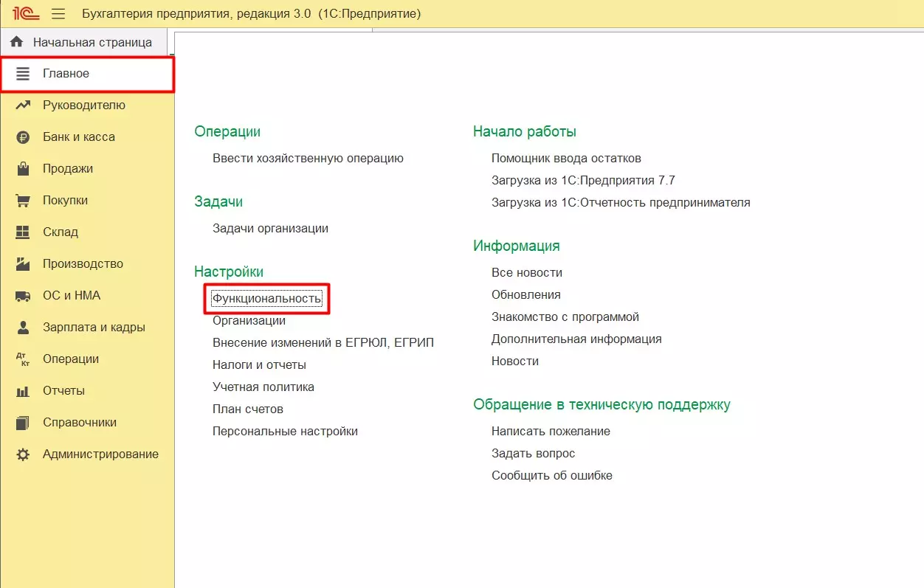924x588 pixels.
Task: Open the Справочники section
Action: pos(87,423)
